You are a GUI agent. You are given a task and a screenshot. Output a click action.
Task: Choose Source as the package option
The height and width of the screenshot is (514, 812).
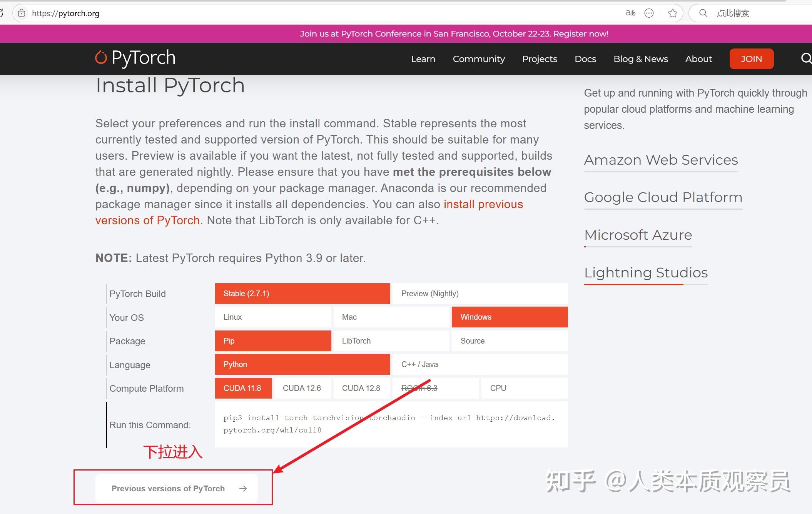point(472,340)
